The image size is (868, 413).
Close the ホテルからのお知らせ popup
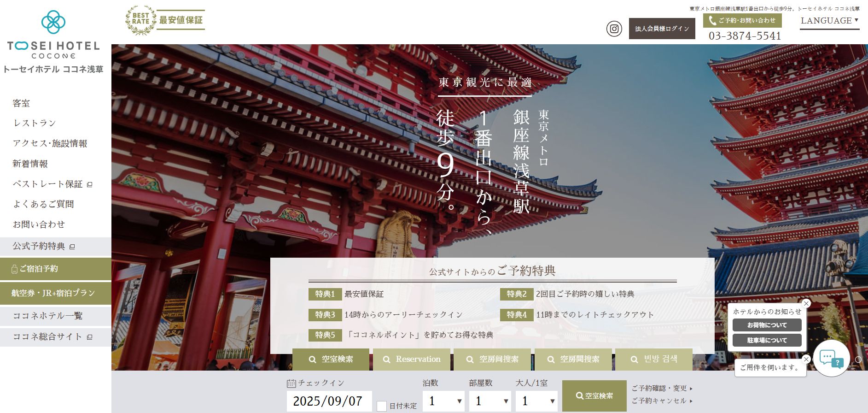(x=806, y=303)
